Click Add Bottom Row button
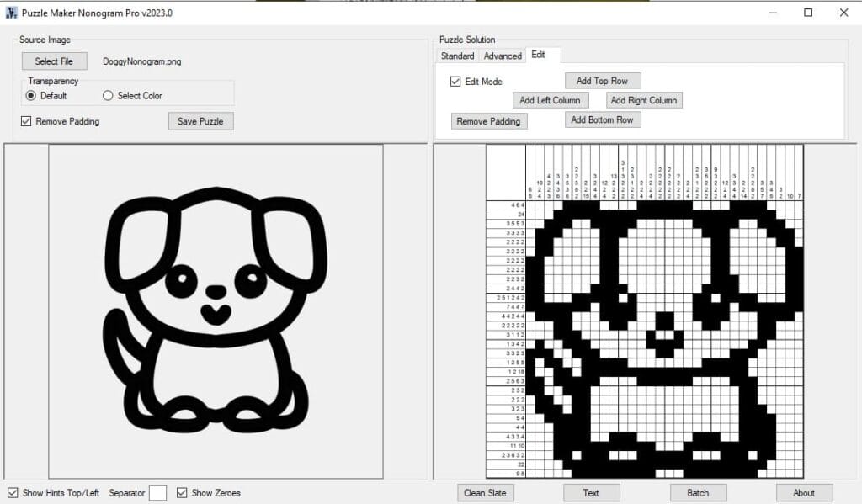The height and width of the screenshot is (504, 862). 602,119
